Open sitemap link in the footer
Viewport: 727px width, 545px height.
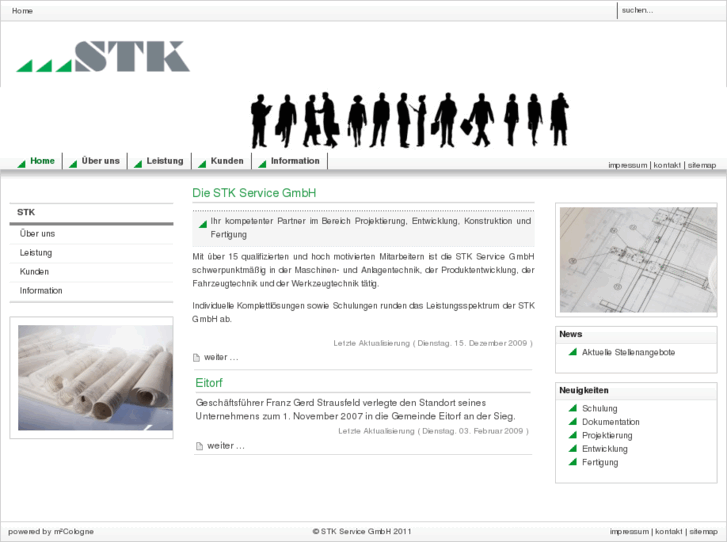703,532
